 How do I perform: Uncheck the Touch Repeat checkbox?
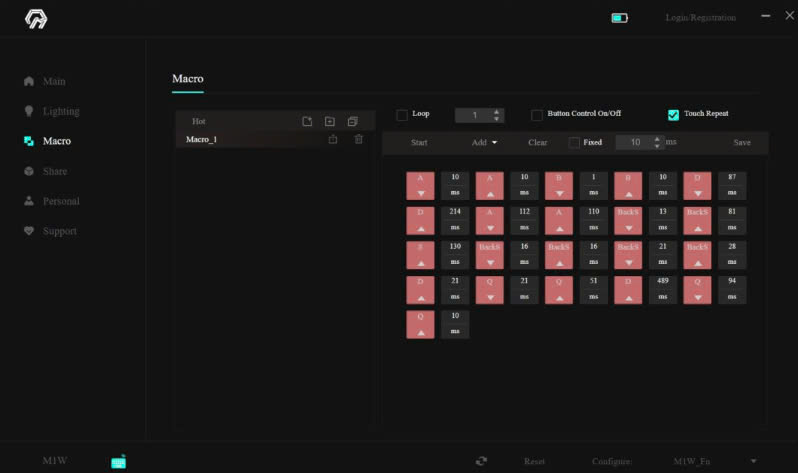click(x=673, y=115)
